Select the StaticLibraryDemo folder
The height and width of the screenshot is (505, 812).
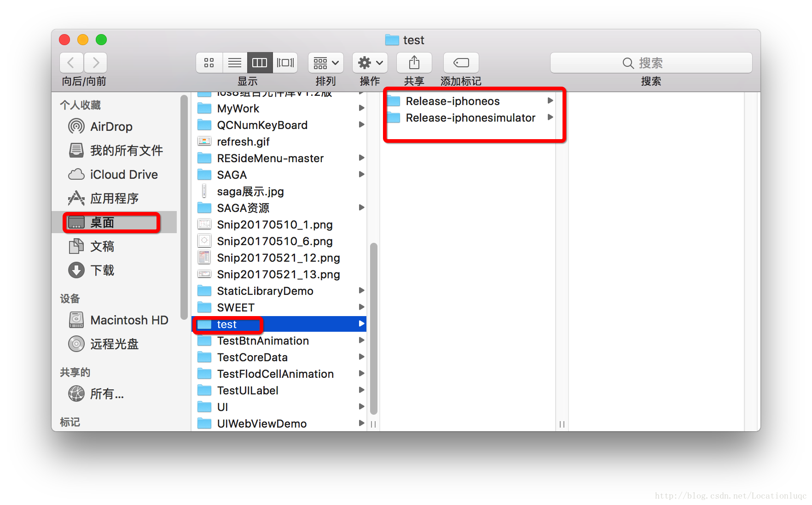click(x=279, y=291)
